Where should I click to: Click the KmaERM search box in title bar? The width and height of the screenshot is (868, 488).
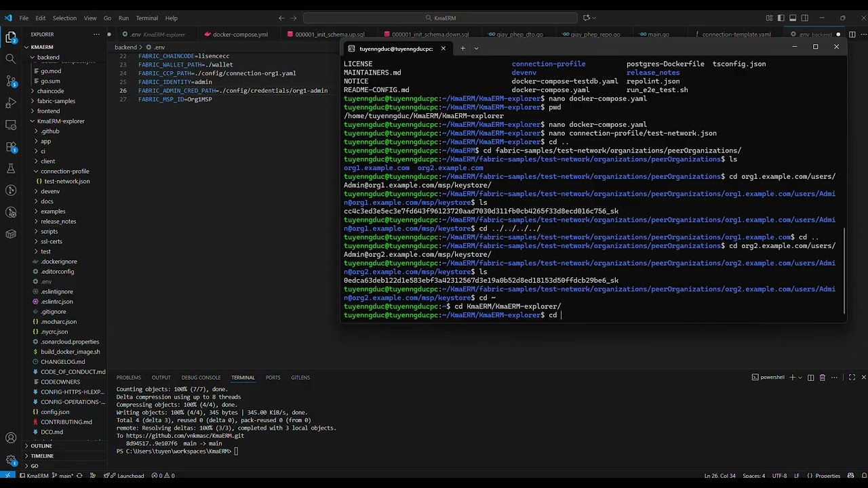pos(441,18)
